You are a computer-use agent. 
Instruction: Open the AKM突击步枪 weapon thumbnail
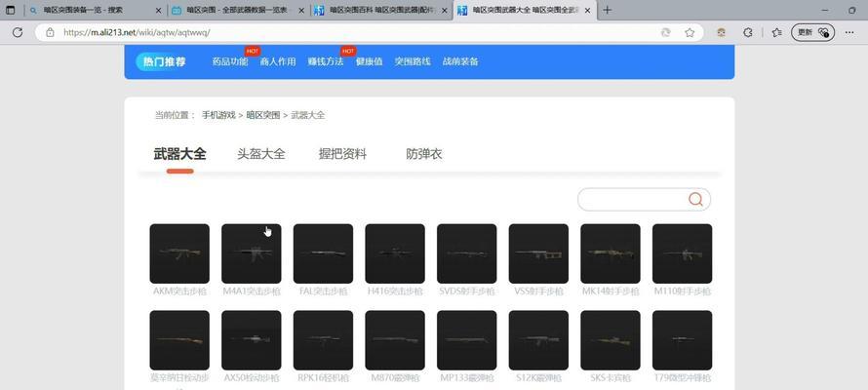179,253
